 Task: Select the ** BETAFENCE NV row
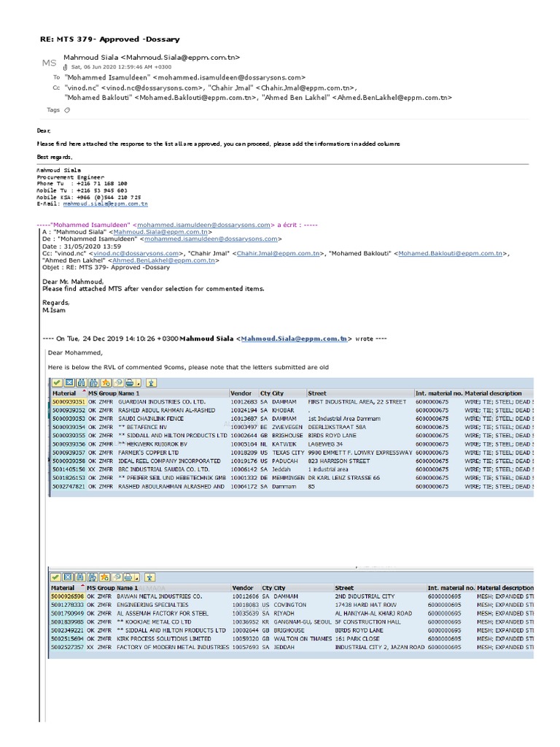click(292, 427)
